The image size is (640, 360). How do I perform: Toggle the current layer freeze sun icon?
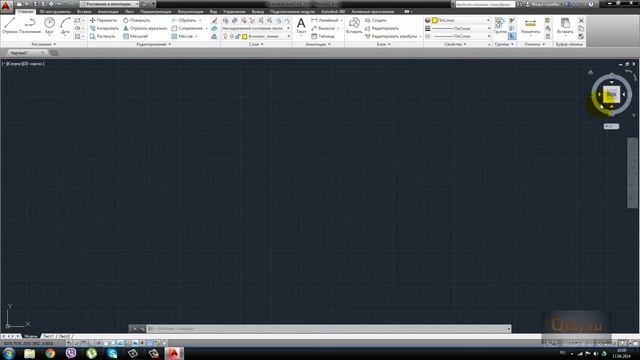pos(231,36)
